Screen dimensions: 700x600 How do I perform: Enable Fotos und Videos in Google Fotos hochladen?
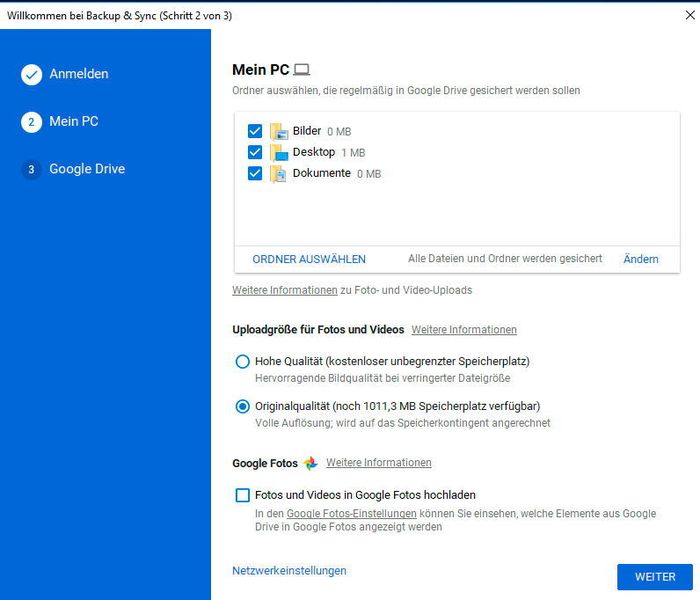pyautogui.click(x=242, y=495)
